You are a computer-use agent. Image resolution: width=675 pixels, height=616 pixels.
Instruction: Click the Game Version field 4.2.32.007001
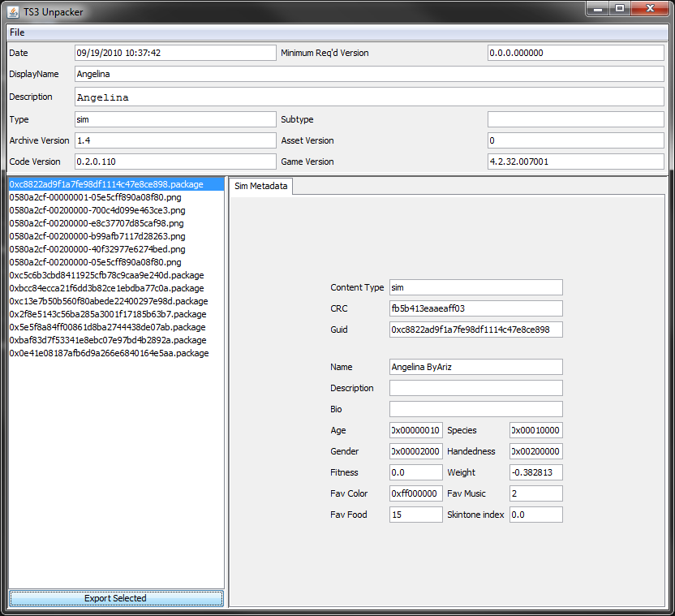pos(575,162)
